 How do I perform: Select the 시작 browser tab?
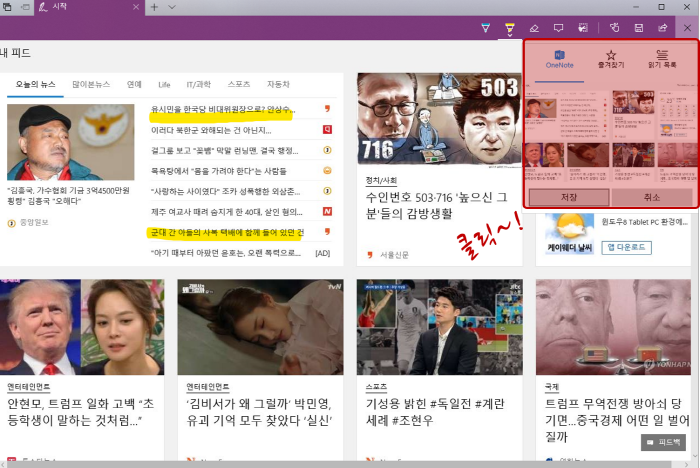[x=89, y=7]
